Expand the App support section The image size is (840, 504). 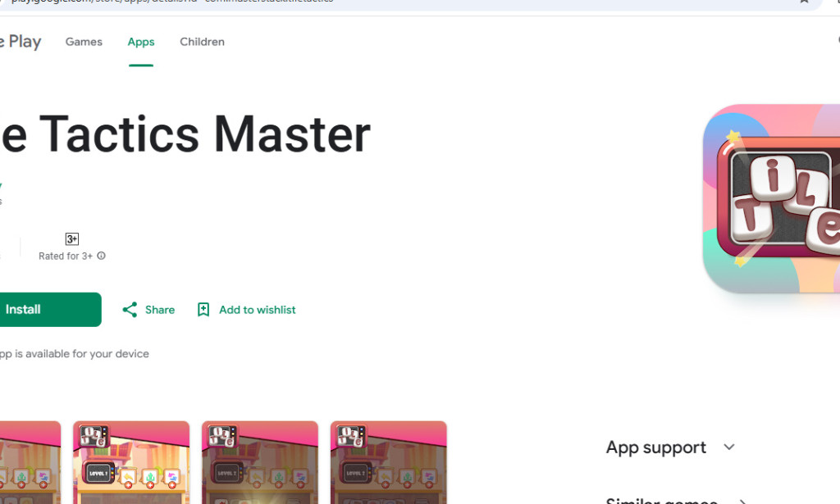click(x=655, y=447)
